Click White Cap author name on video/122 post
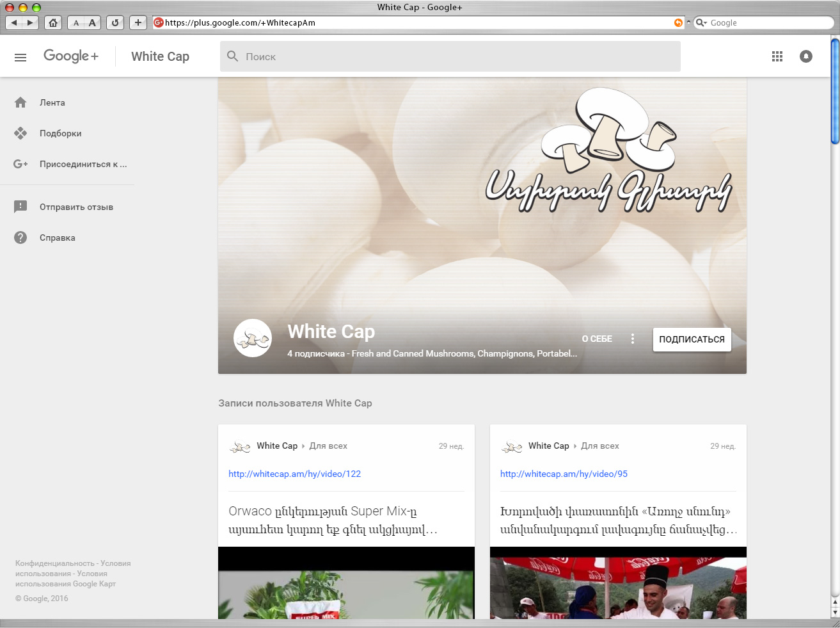Screen dimensions: 840x628 (277, 446)
